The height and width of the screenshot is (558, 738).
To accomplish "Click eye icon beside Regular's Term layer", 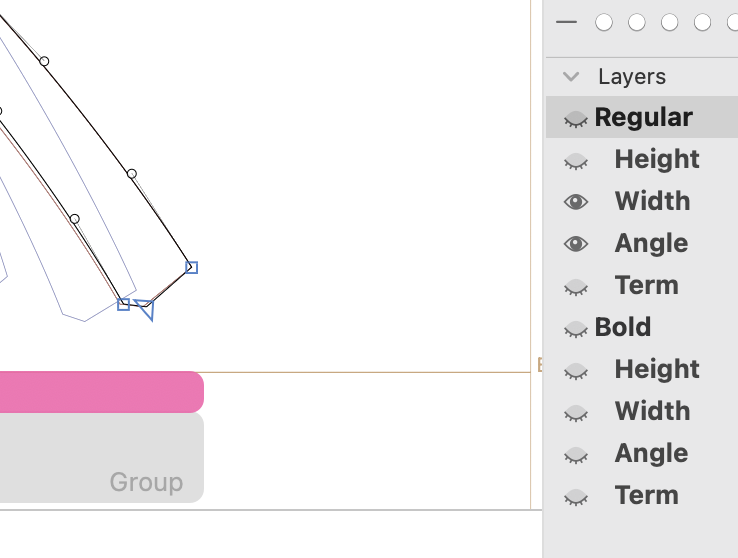I will pyautogui.click(x=575, y=287).
